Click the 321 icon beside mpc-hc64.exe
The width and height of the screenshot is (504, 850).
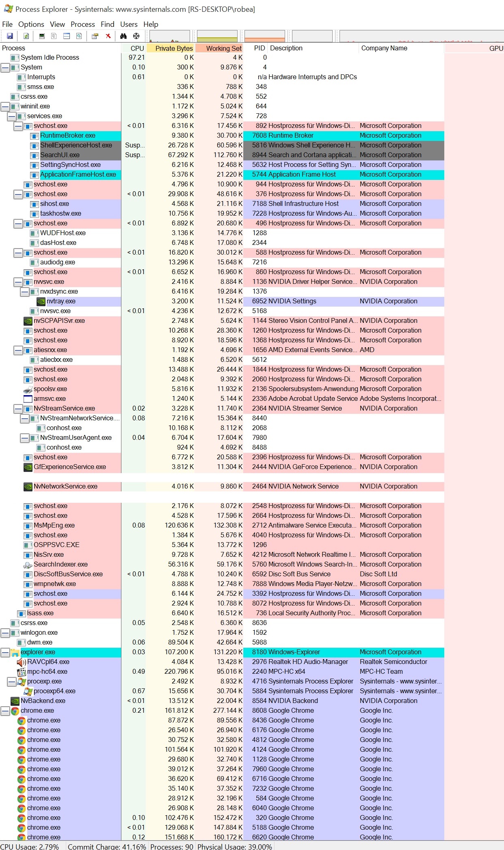pyautogui.click(x=22, y=672)
